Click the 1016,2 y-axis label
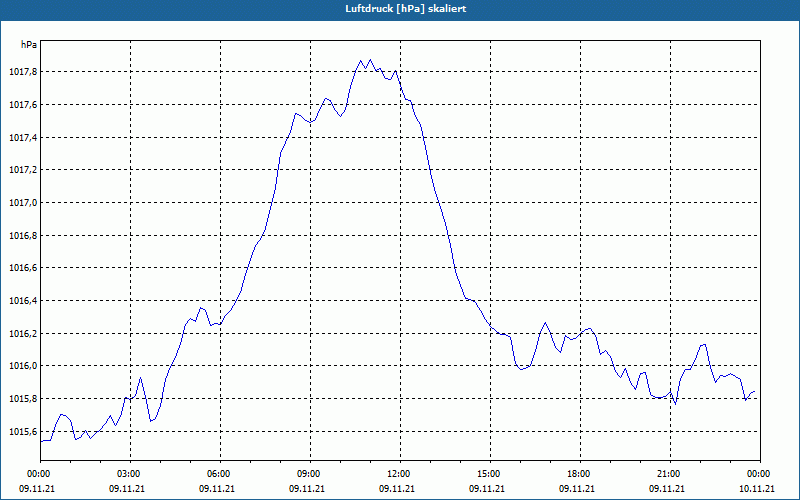The height and width of the screenshot is (500, 800). click(x=23, y=334)
